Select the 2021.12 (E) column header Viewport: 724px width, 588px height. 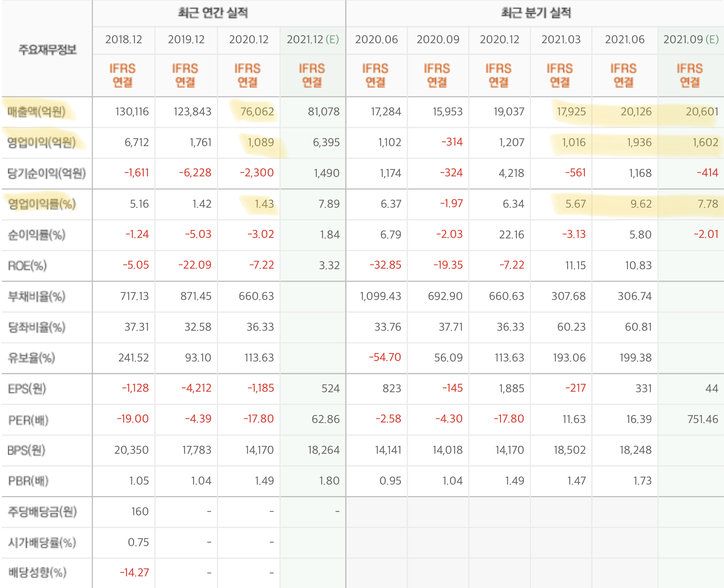tap(313, 39)
